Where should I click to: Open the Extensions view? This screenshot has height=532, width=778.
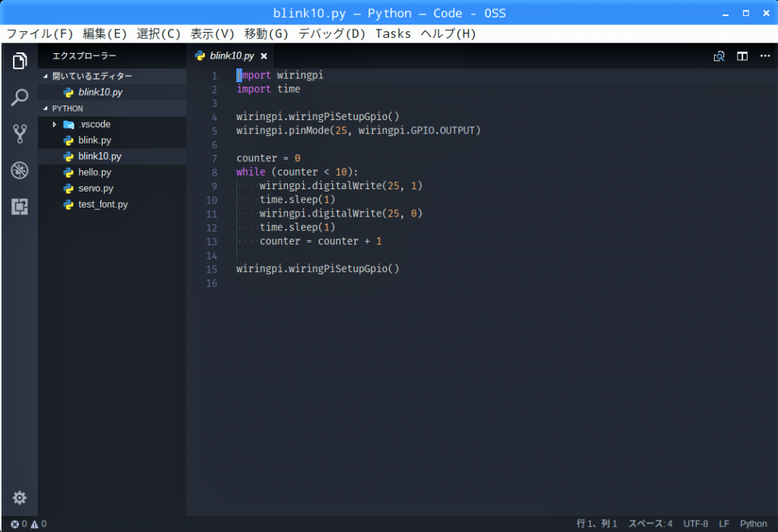(x=20, y=206)
